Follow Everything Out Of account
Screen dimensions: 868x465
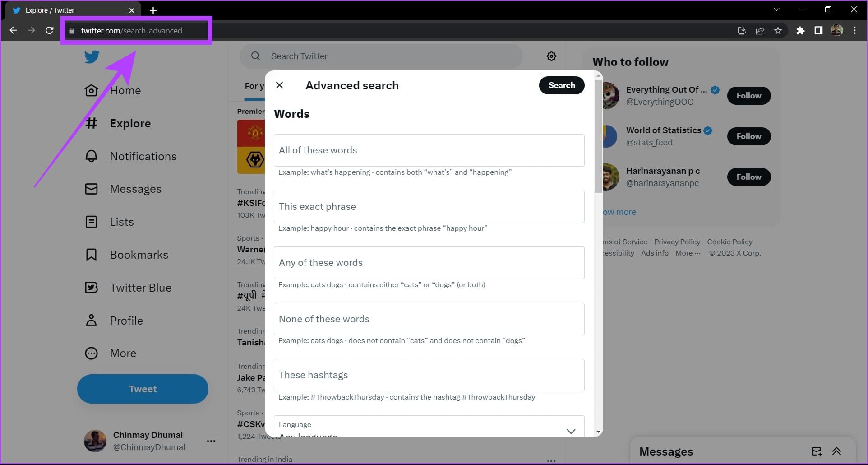pos(749,96)
